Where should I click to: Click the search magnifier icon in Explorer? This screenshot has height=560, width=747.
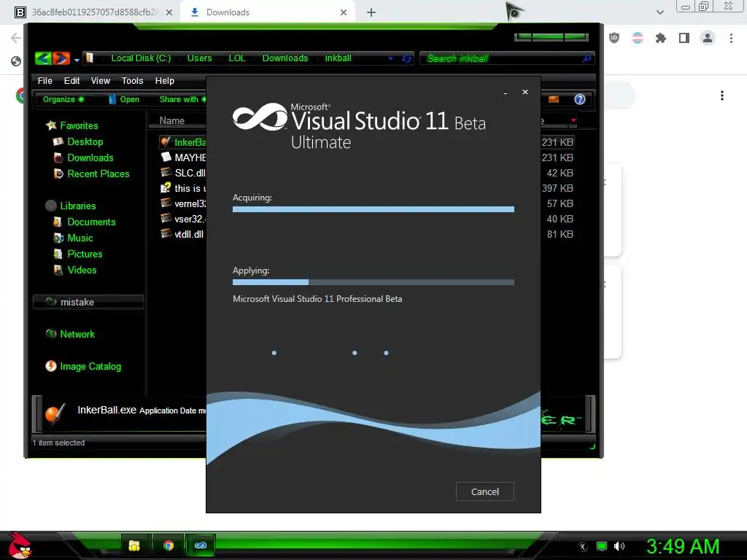click(x=587, y=58)
